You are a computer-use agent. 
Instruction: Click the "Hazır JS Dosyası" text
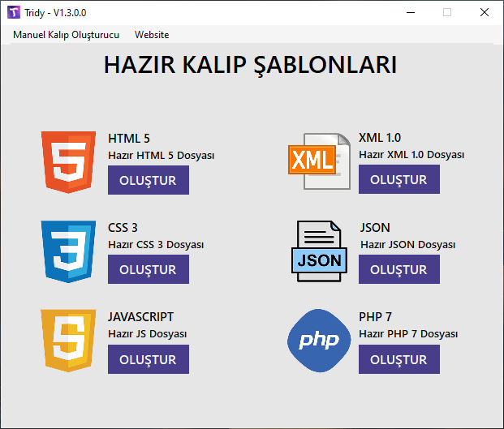coord(147,334)
